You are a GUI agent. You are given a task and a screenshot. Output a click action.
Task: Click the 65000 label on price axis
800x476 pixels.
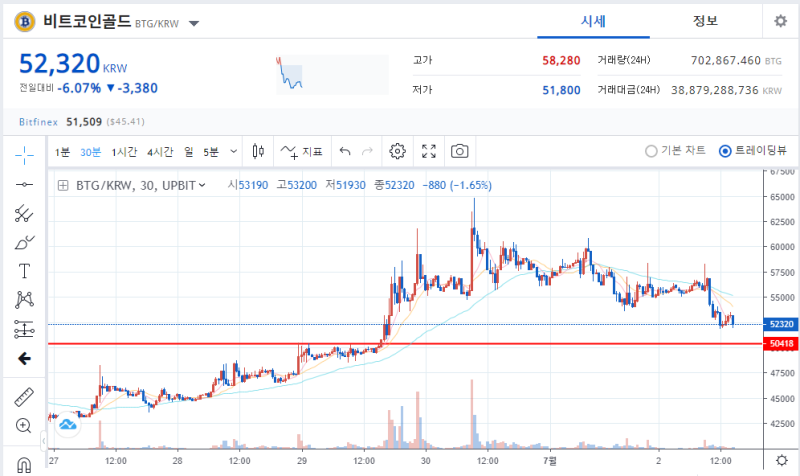(782, 196)
